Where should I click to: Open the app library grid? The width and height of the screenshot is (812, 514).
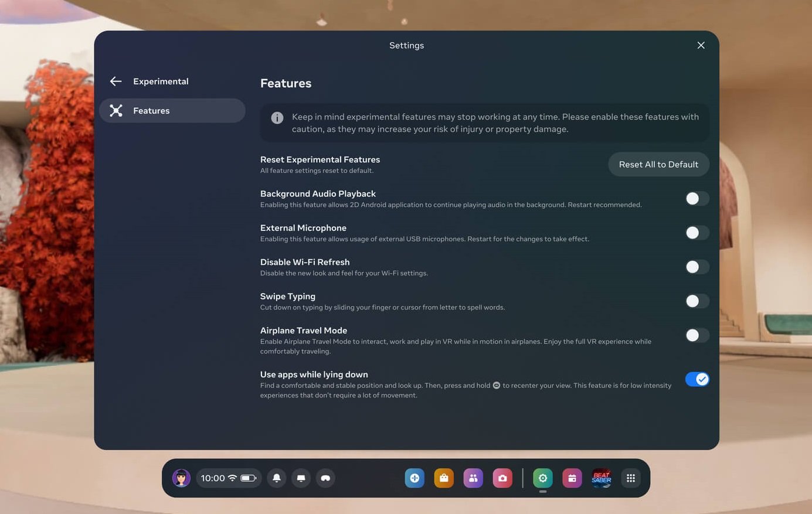coord(631,478)
